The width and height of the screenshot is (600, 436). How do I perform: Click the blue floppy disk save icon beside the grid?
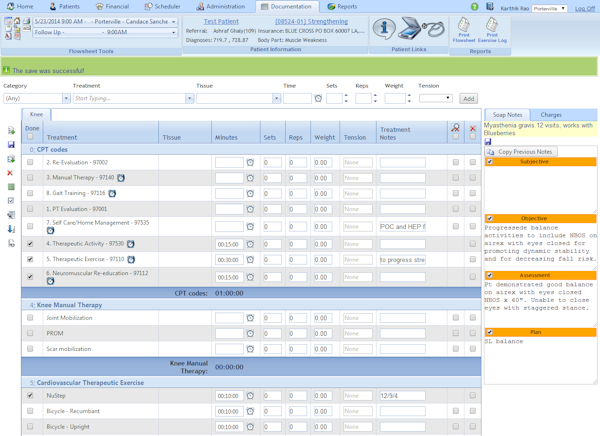click(11, 144)
